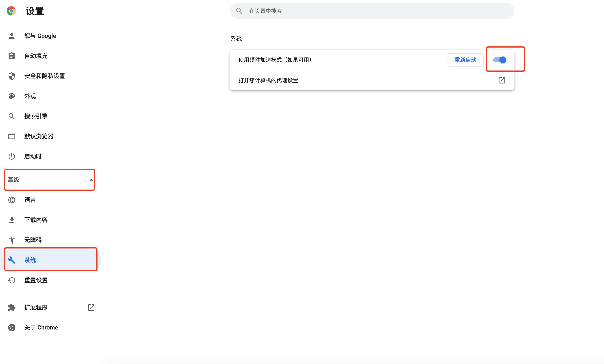
Task: Click the palette icon for 外观
Action: pos(12,96)
